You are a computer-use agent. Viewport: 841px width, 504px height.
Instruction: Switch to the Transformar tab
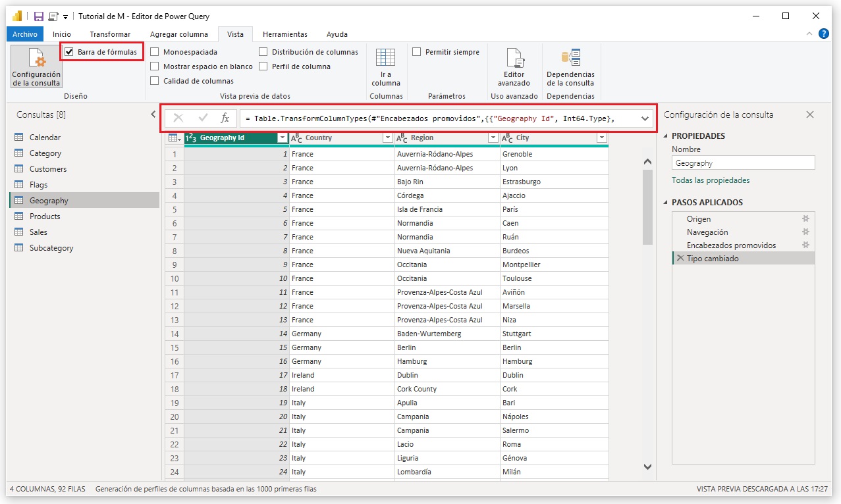110,34
